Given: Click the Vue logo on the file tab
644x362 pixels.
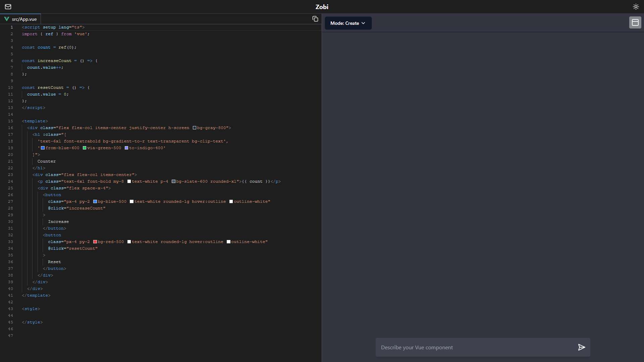Looking at the screenshot, I should coord(6,19).
